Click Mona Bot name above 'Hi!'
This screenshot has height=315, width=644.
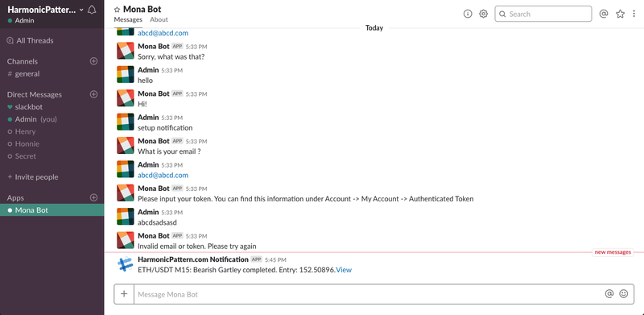(154, 93)
